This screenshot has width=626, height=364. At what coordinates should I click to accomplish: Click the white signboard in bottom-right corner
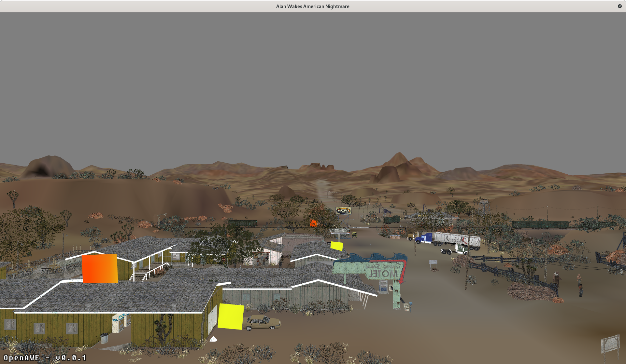click(610, 344)
